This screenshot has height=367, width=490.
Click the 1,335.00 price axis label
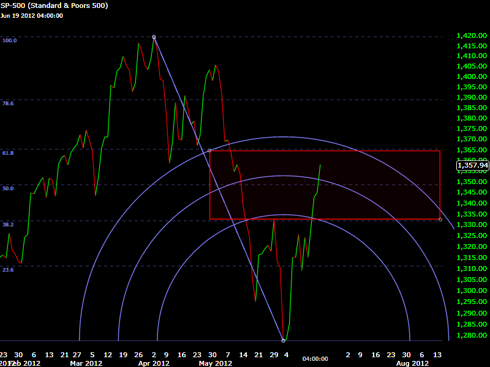472,214
